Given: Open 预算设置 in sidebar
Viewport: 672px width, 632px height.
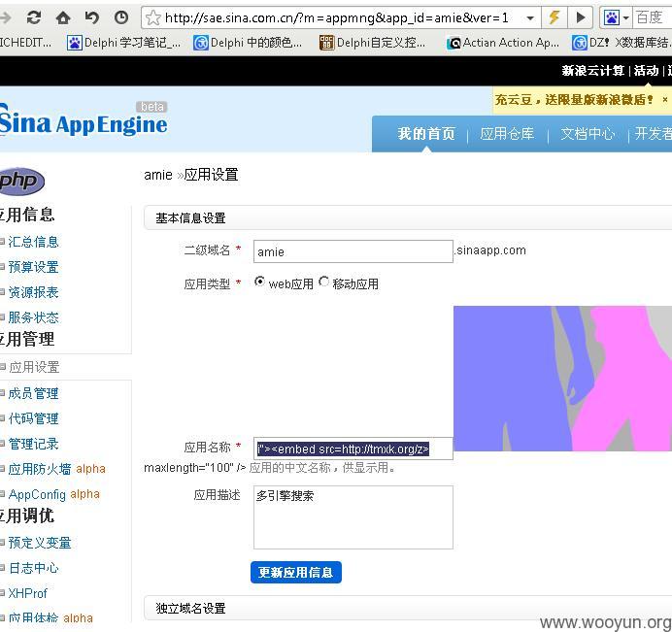Looking at the screenshot, I should pos(33,267).
